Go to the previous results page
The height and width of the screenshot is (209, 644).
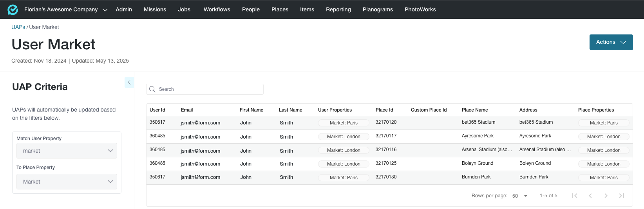click(x=590, y=196)
